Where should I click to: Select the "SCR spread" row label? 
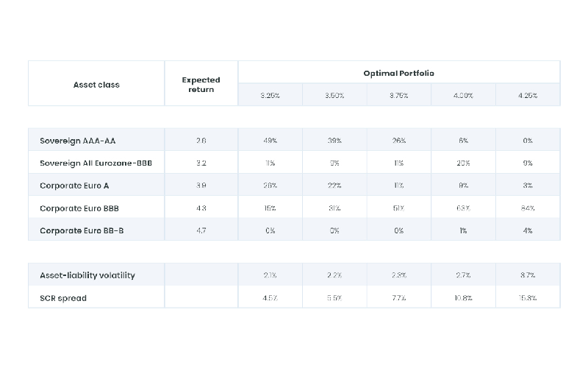point(62,297)
